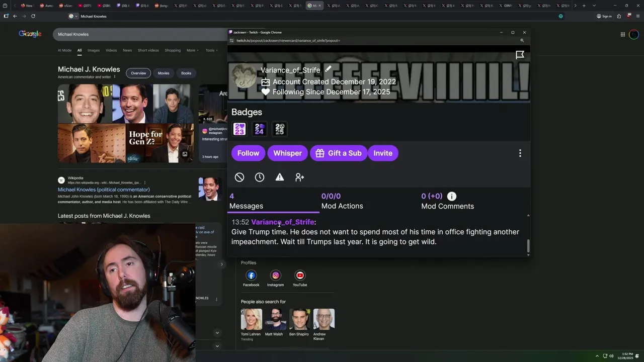This screenshot has width=644, height=362.
Task: Edit nickname pencil icon next to Variance_of_Strife
Action: [328, 69]
